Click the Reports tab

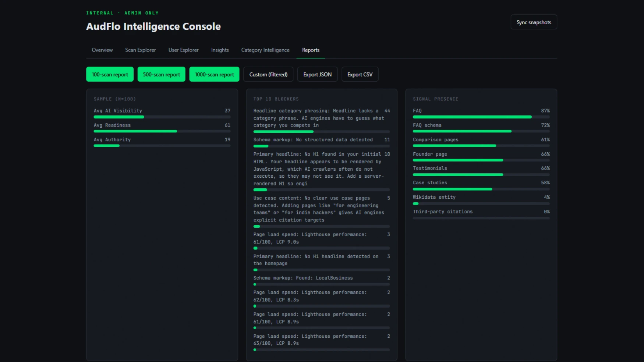point(311,50)
